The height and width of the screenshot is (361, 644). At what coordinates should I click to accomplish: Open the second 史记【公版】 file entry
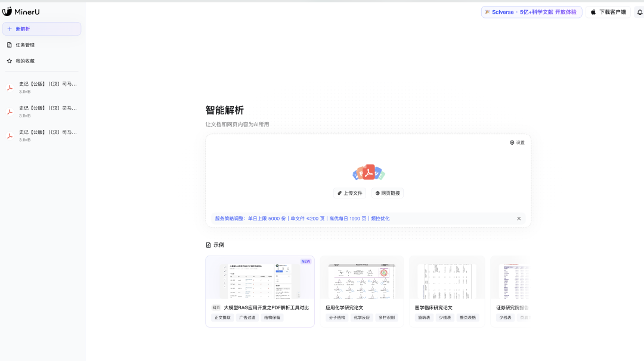(x=42, y=111)
